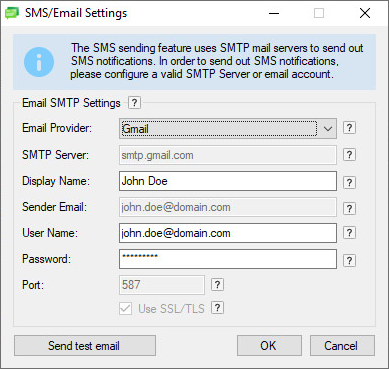Click the Cancel button
Screen dimensions: 389x369
tap(342, 346)
